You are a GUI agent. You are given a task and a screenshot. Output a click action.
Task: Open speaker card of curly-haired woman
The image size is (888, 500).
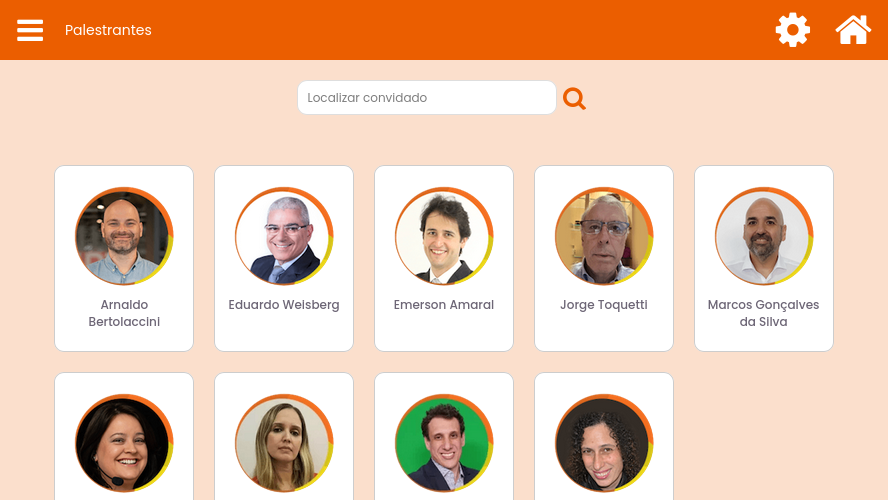coord(604,437)
